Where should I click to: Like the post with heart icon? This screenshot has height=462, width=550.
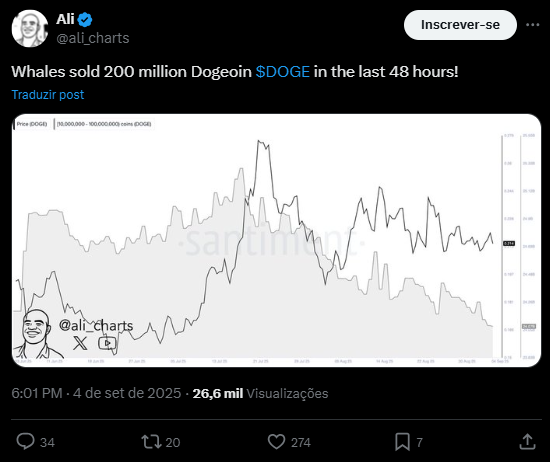pyautogui.click(x=276, y=441)
